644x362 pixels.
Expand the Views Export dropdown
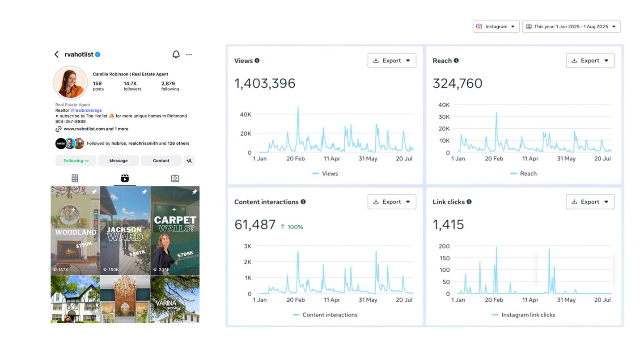392,61
